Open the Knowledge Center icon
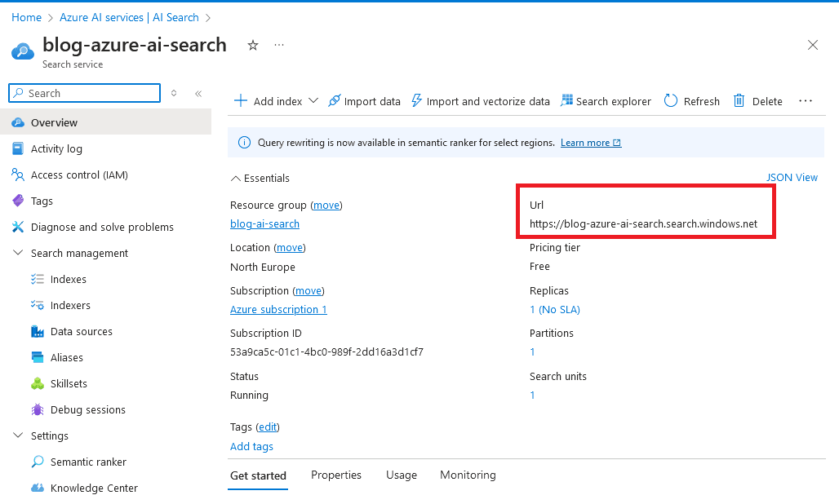 point(38,488)
